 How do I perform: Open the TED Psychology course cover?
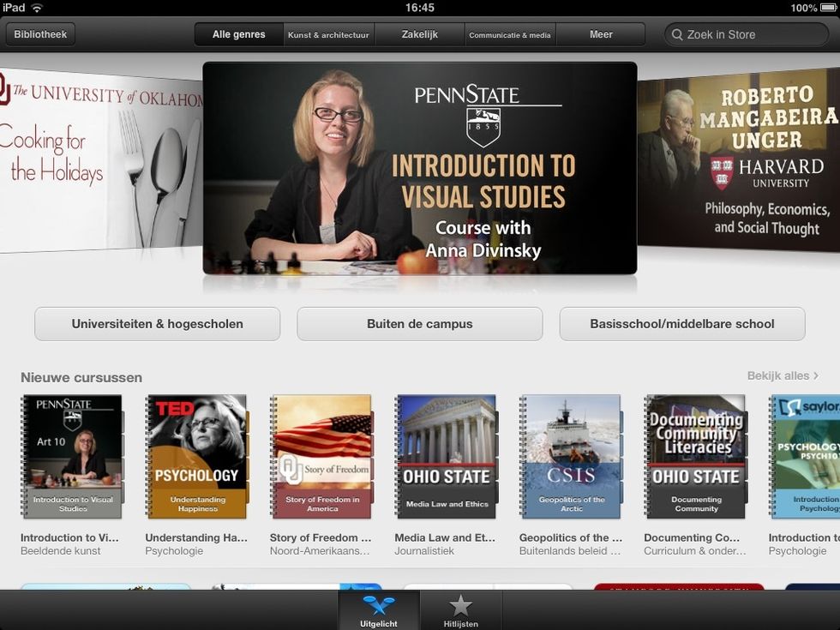point(197,457)
